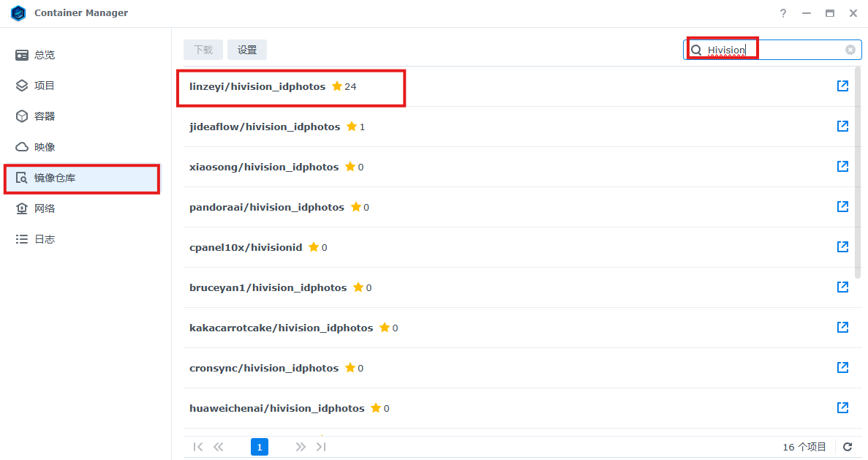Open external link for kakacarrotcake/hivision_idphotos
The image size is (868, 460).
tap(842, 328)
